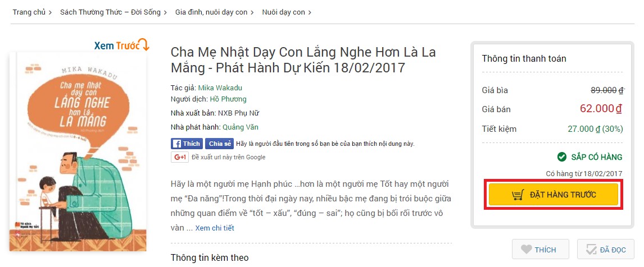Expand description with Xem chi tiết
The width and height of the screenshot is (644, 267).
click(215, 228)
